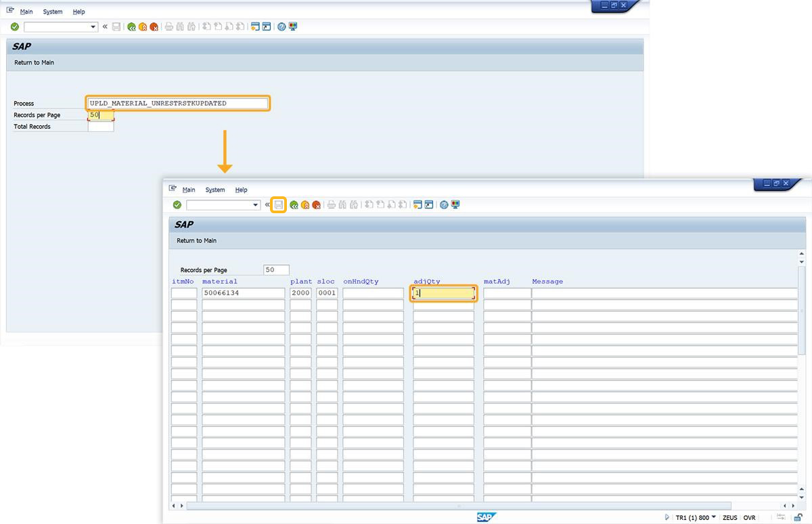Click Records per Page field in front window

276,269
